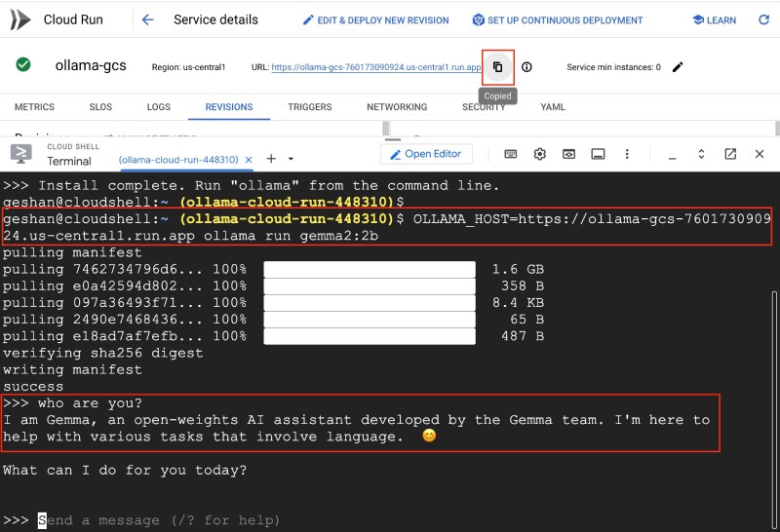Click the 8.4 KB download progress bar
Viewport: 780px width, 532px height.
[x=370, y=303]
